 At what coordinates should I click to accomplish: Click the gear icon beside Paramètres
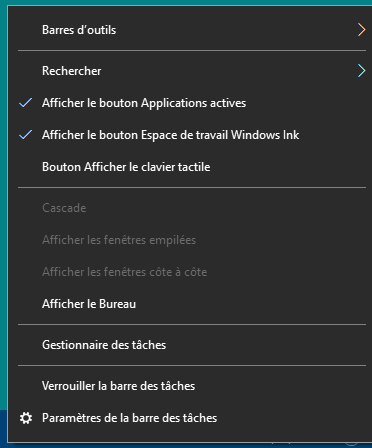(26, 418)
